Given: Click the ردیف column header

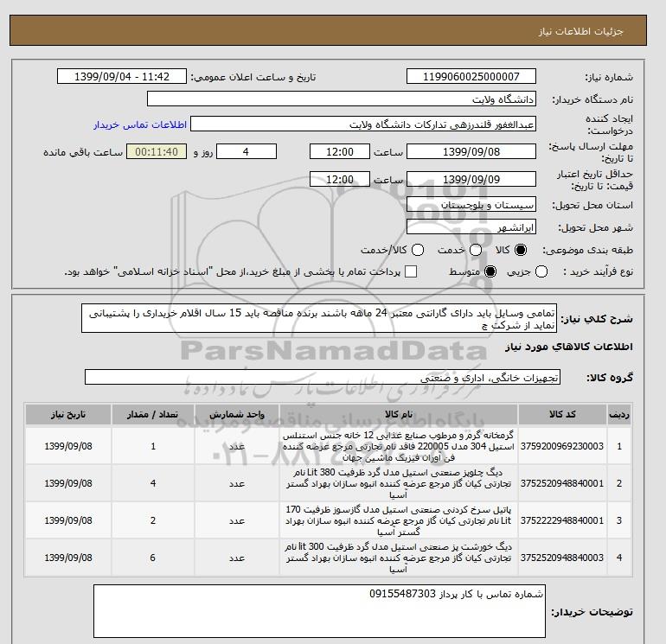Looking at the screenshot, I should [618, 414].
